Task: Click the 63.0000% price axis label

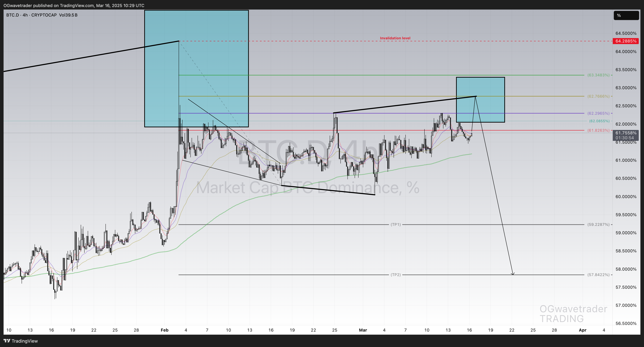Action: point(626,88)
